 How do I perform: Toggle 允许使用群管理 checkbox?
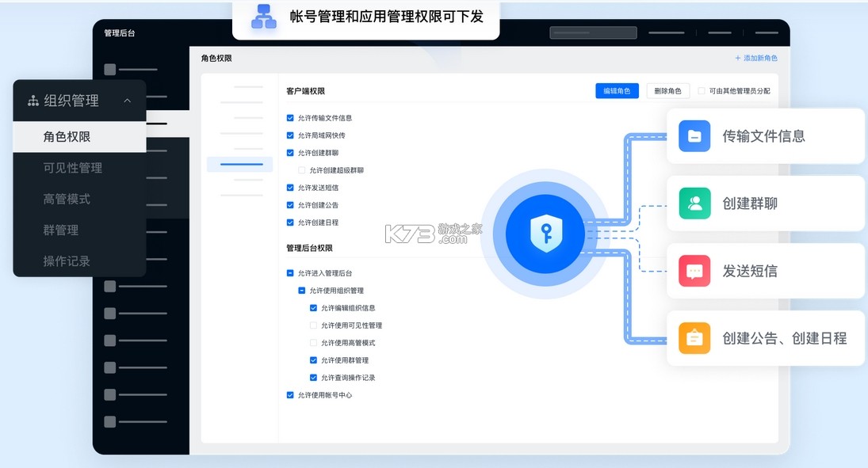click(313, 360)
